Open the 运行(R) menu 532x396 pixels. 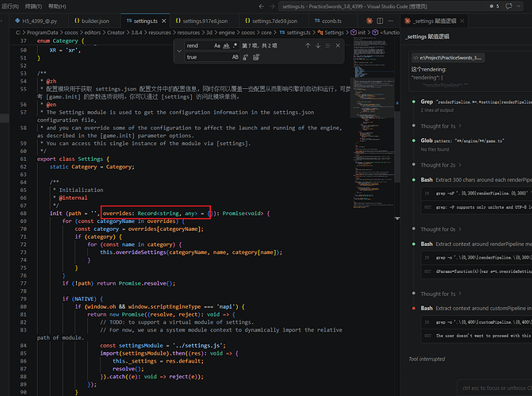(x=10, y=6)
